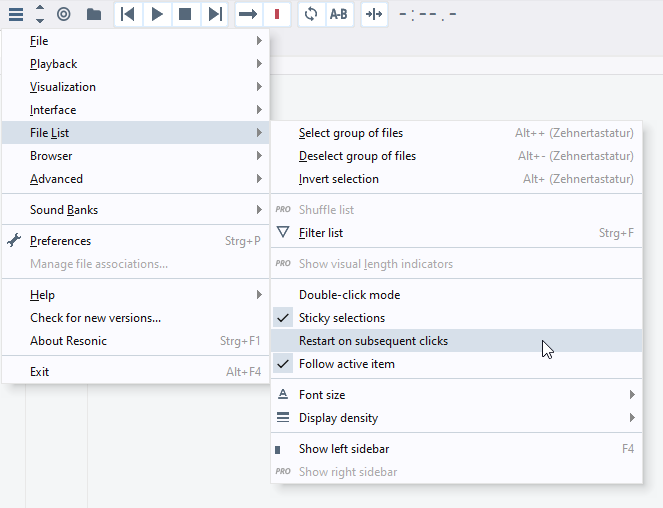This screenshot has width=663, height=508.
Task: Skip to previous track
Action: pos(128,14)
